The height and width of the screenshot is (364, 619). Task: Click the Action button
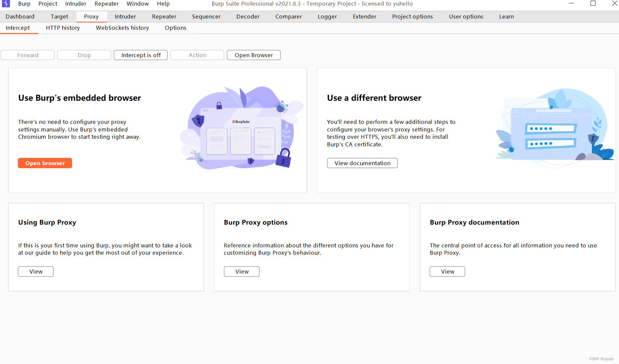[197, 55]
